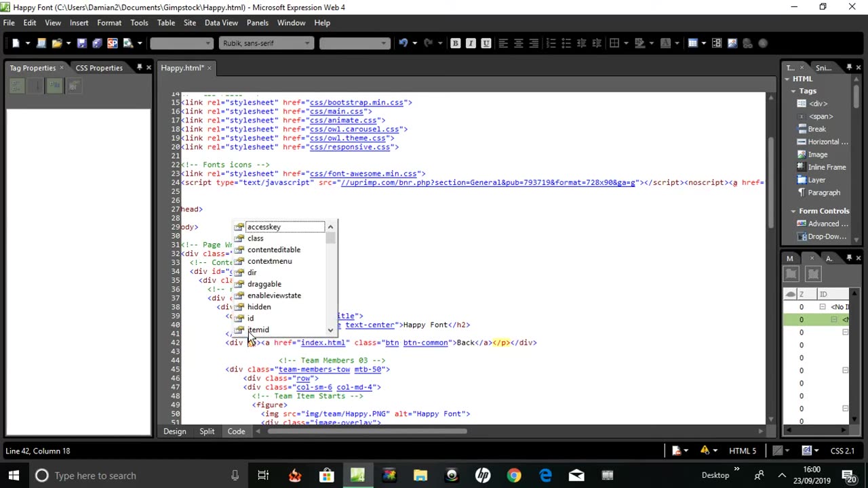
Task: Click the Open file folder icon
Action: tap(57, 43)
